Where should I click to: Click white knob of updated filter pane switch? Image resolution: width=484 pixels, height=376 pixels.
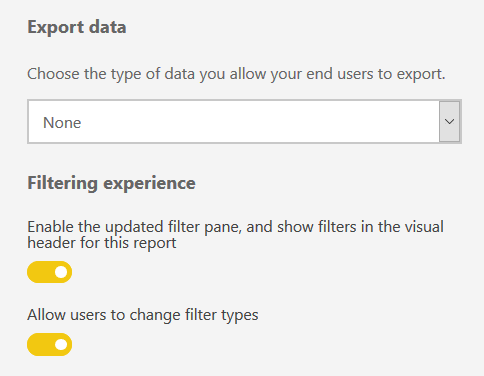(x=61, y=272)
